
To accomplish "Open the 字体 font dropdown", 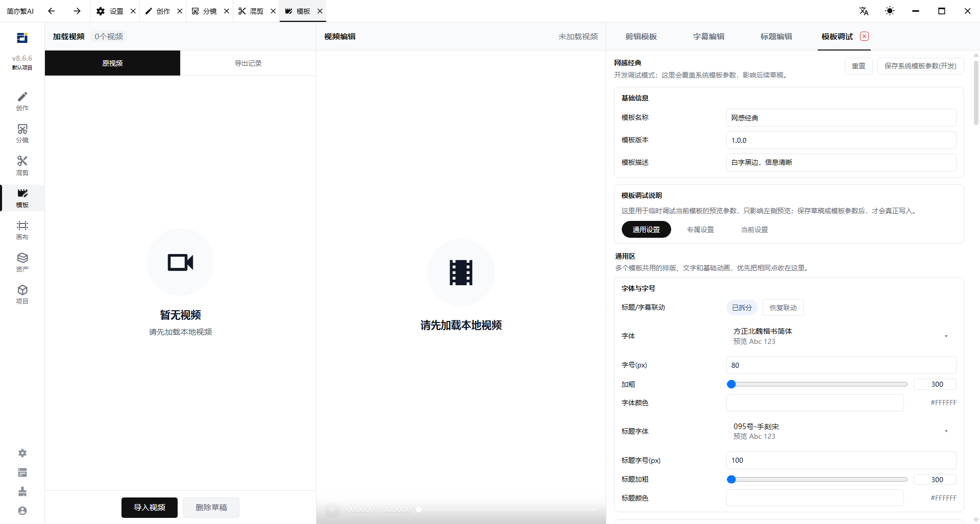I will click(841, 336).
